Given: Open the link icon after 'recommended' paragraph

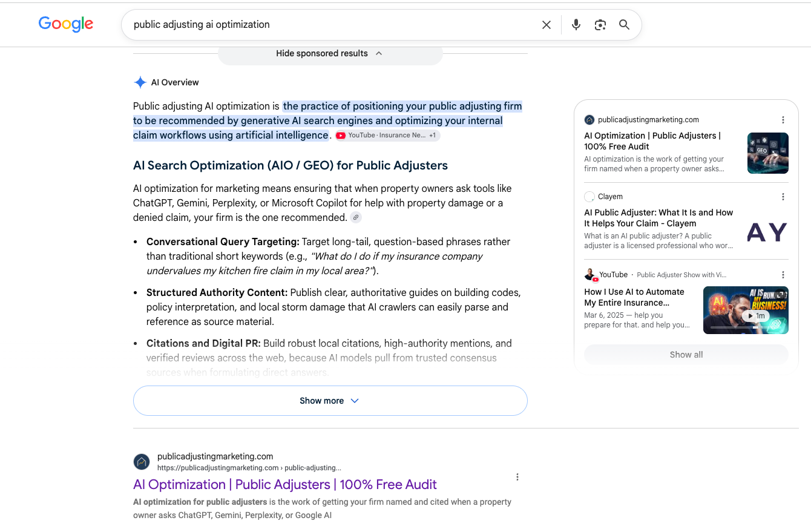Looking at the screenshot, I should [356, 218].
